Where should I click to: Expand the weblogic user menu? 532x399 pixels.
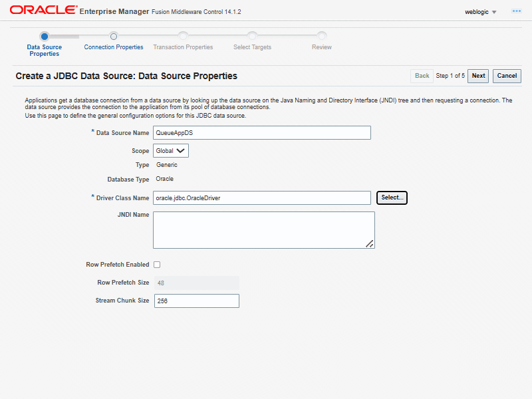click(x=481, y=11)
